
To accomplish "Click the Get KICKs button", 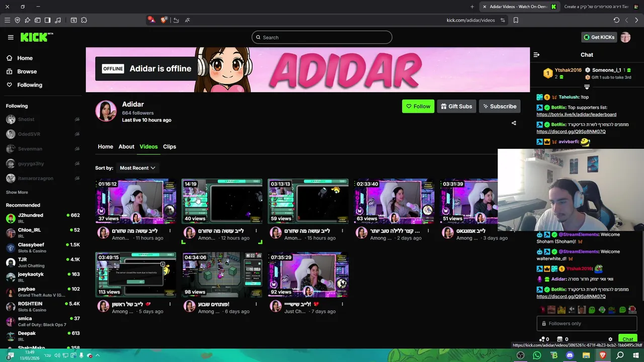I will (599, 37).
